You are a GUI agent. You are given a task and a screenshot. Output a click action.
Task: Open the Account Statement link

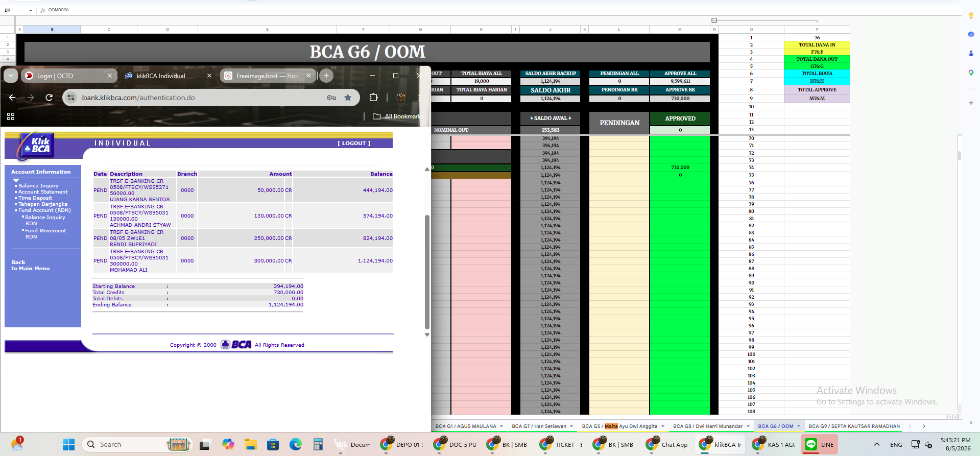point(43,192)
